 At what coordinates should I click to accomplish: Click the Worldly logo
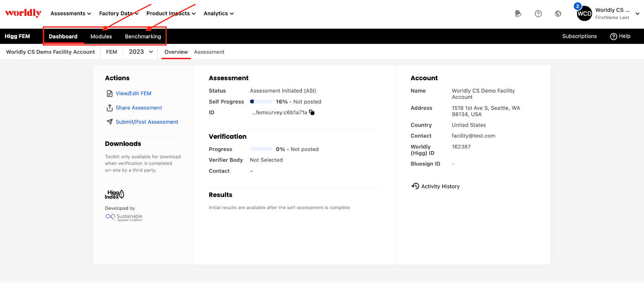[x=23, y=13]
